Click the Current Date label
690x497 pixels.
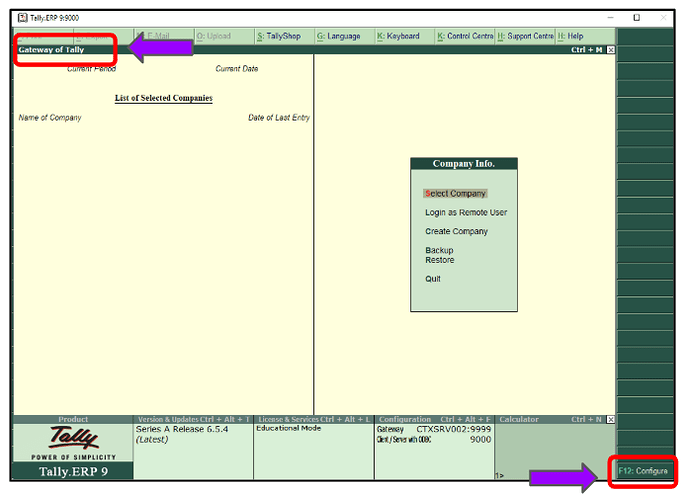click(237, 69)
